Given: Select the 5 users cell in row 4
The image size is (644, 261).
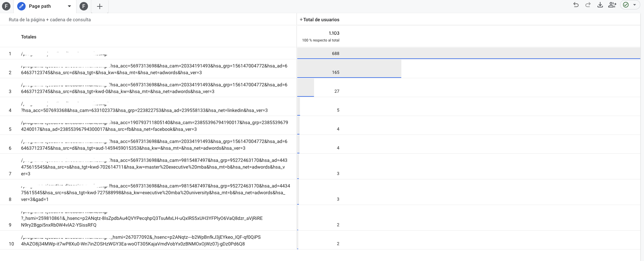Looking at the screenshot, I should tap(338, 110).
